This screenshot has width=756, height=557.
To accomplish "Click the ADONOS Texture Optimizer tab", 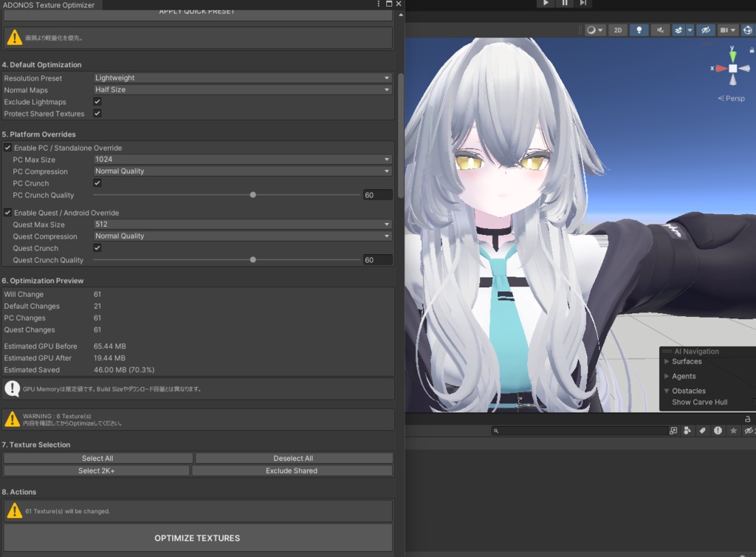I will pyautogui.click(x=51, y=5).
